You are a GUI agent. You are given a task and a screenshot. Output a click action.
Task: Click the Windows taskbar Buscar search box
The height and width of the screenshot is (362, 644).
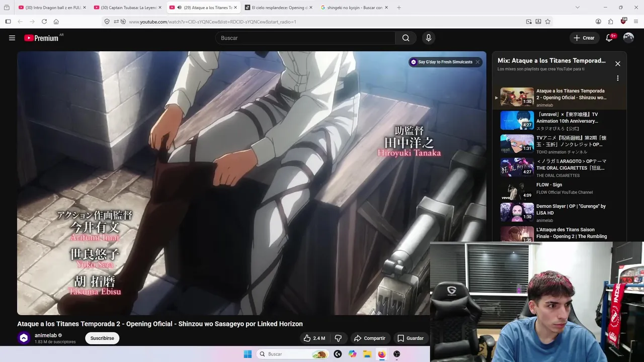click(x=293, y=354)
